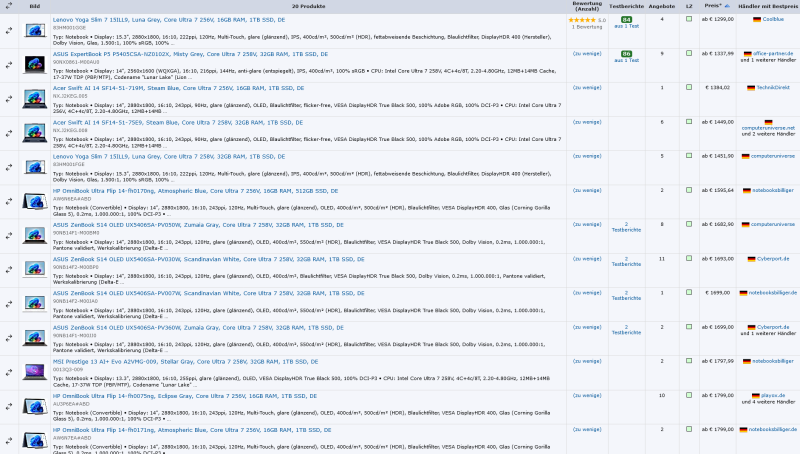Sort by Bewertung (Anzahl) column header
This screenshot has height=454, width=800.
587,6
